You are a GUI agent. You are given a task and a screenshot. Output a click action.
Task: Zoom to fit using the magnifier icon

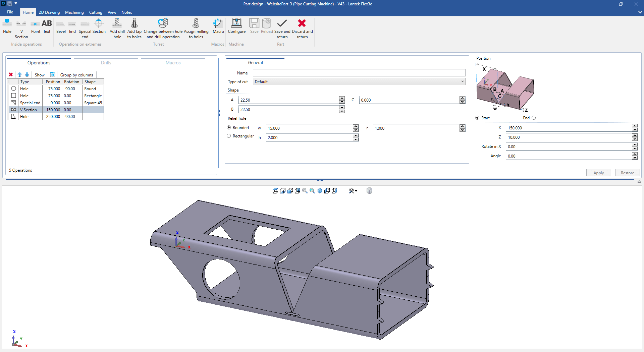click(x=305, y=191)
